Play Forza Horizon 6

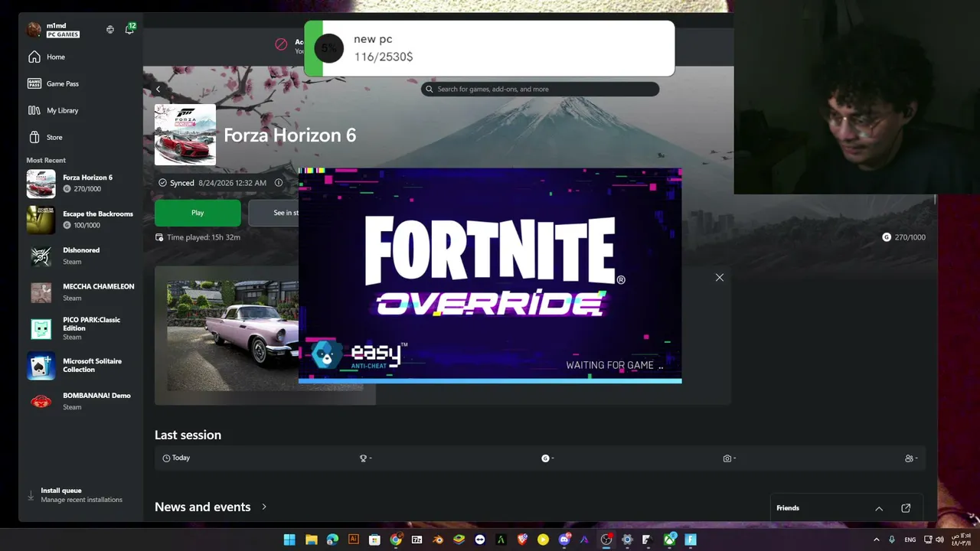198,213
